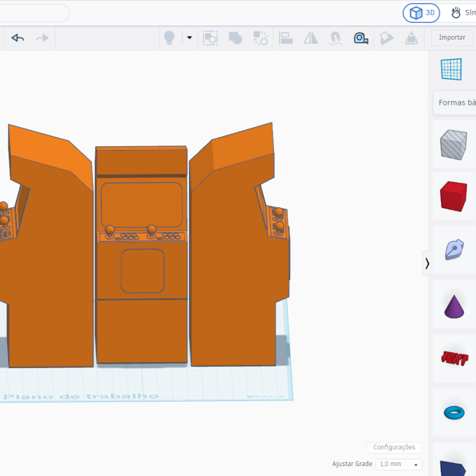Pick the Scribble shape
476x476 pixels.
pyautogui.click(x=454, y=250)
